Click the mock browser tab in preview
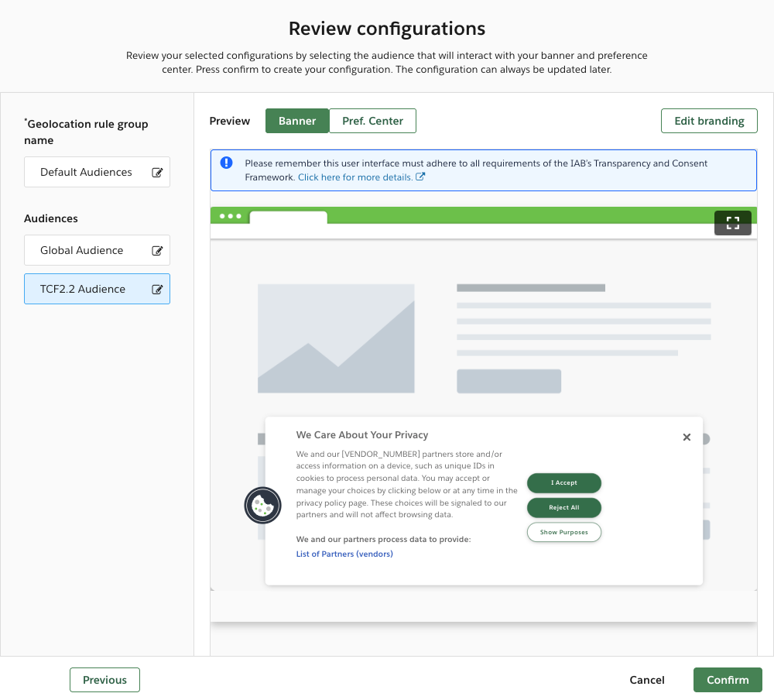Image resolution: width=774 pixels, height=700 pixels. (x=288, y=218)
